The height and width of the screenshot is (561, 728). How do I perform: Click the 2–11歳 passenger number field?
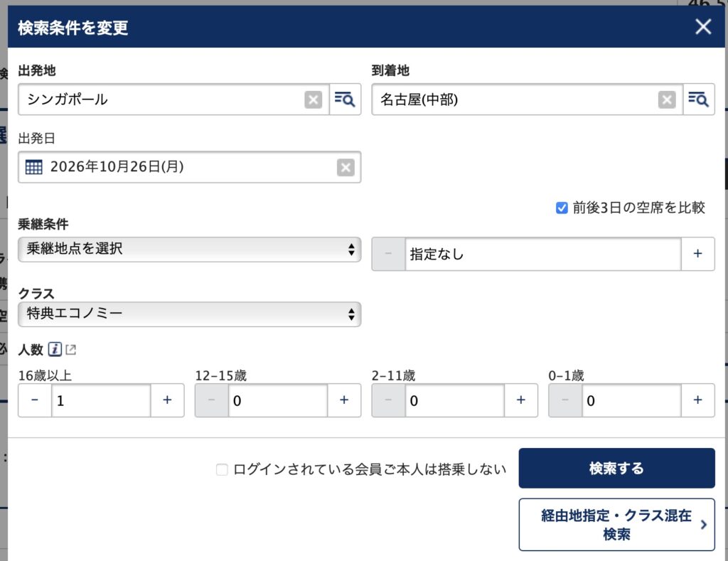(x=454, y=400)
